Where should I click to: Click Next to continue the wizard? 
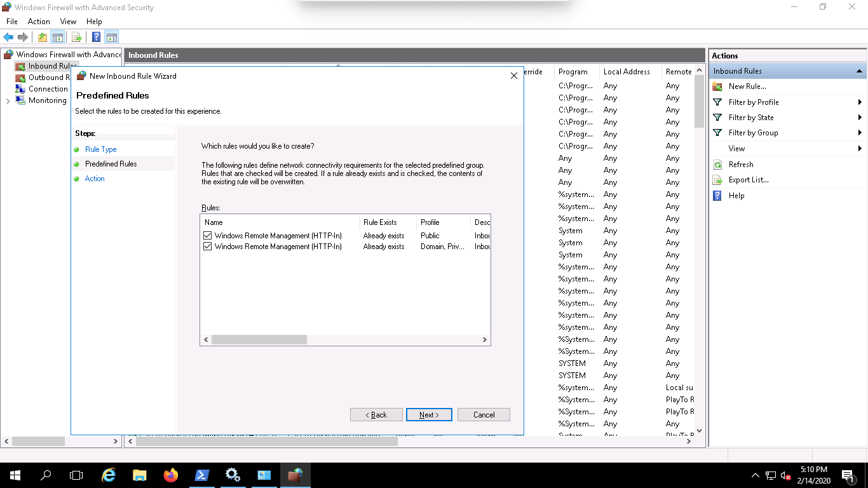click(x=429, y=415)
